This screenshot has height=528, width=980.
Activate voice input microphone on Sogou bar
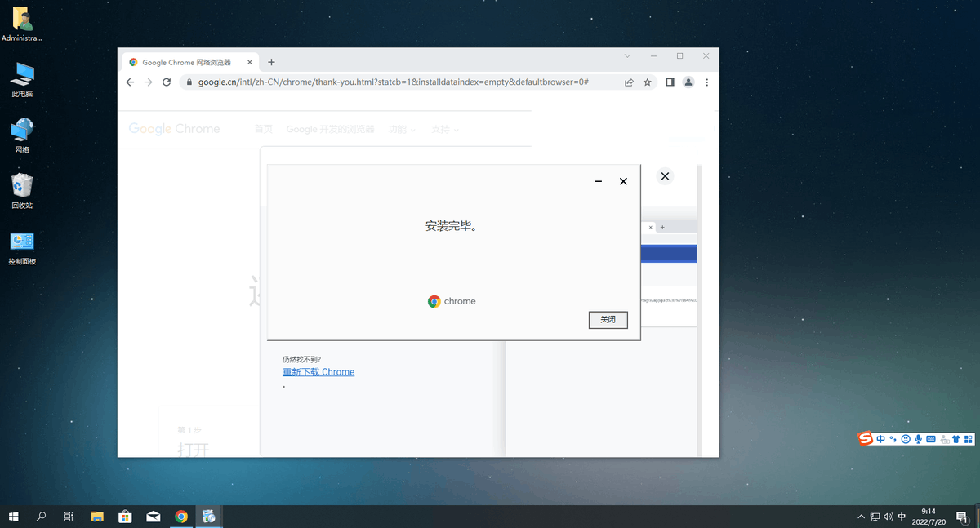click(918, 439)
